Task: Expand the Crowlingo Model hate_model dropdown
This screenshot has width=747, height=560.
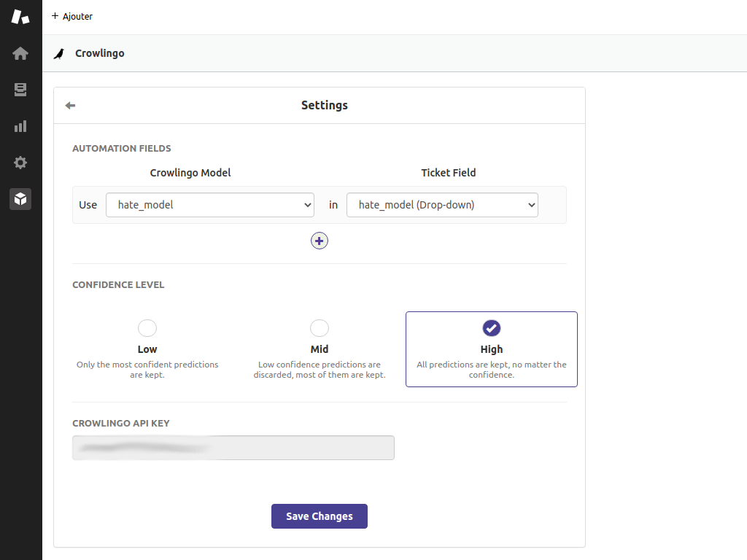Action: click(210, 205)
